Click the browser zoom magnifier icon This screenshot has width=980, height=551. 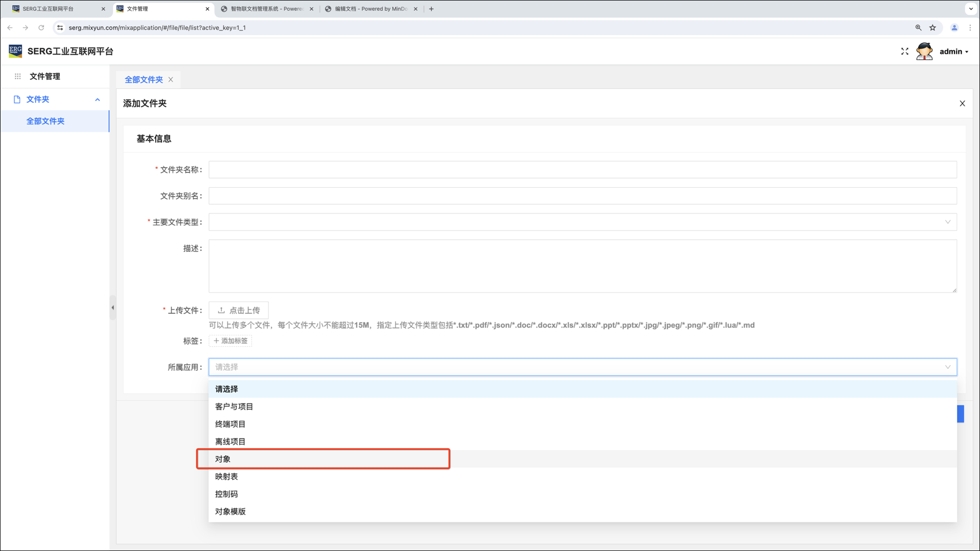click(918, 28)
